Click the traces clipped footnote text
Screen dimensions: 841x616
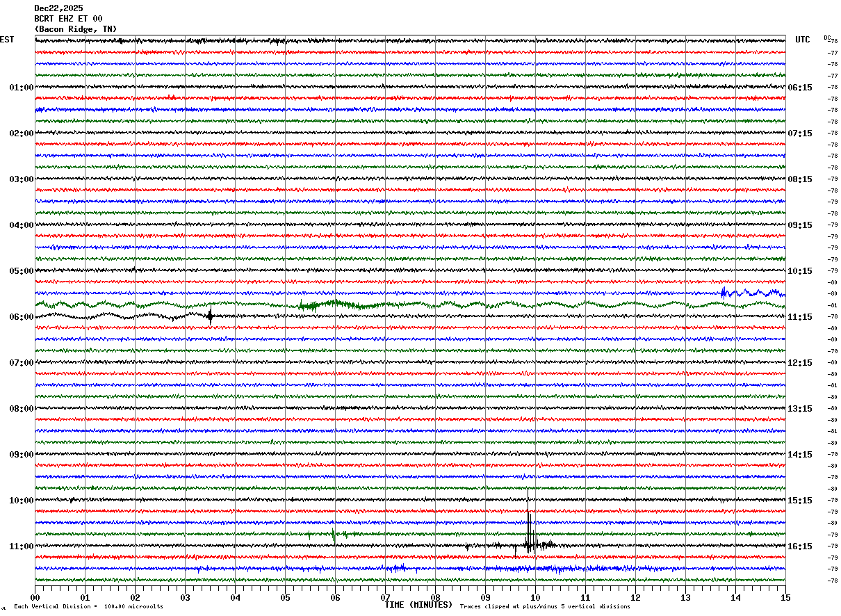click(545, 607)
